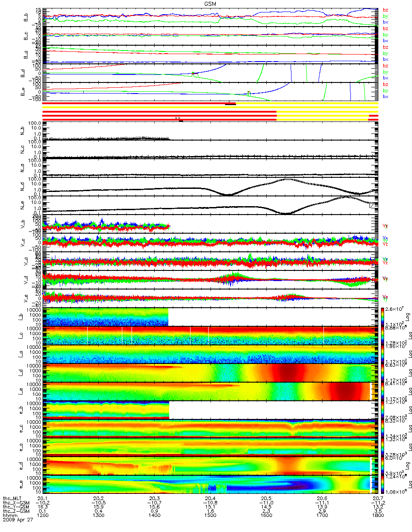Click the bx legend of B_b panel

[385, 22]
